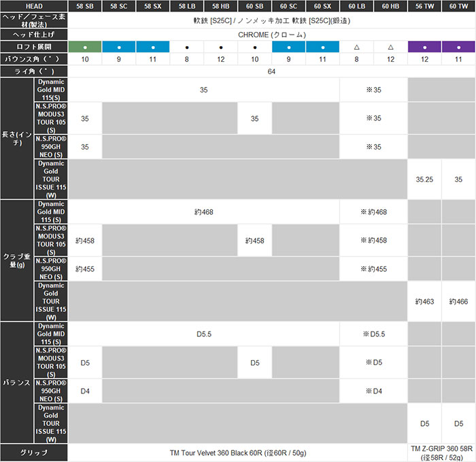Click the triangle symbol under 60 HB
The height and width of the screenshot is (462, 476).
tap(391, 47)
